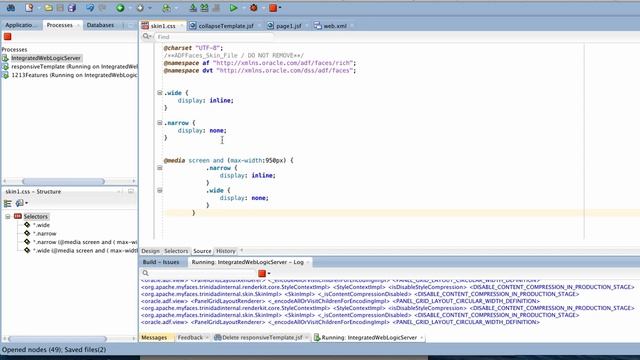
Task: Click the gray navigate forward icon
Action: [140, 7]
